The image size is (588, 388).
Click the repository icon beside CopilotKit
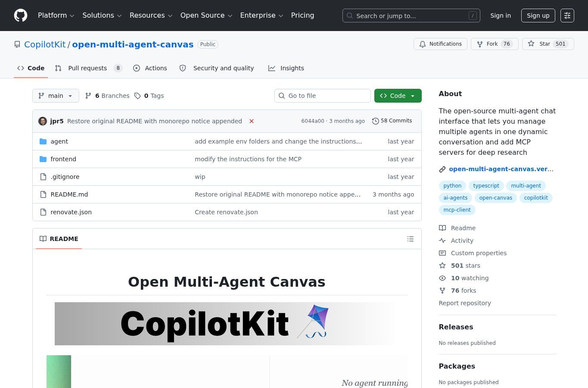point(17,44)
